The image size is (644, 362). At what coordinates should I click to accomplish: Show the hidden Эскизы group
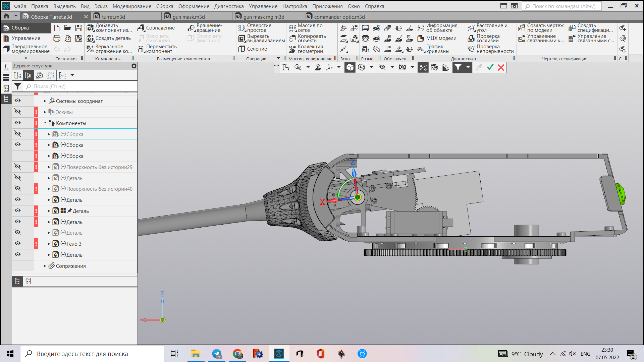pos(17,112)
